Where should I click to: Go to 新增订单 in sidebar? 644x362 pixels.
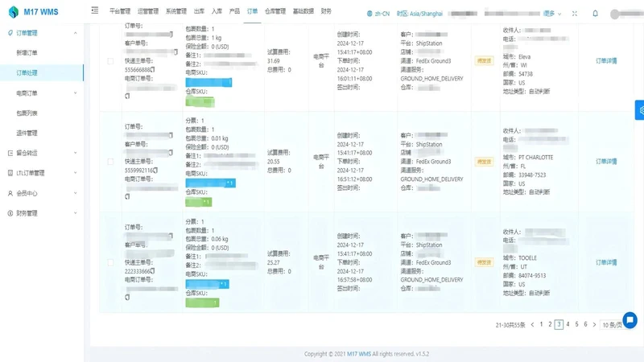27,52
